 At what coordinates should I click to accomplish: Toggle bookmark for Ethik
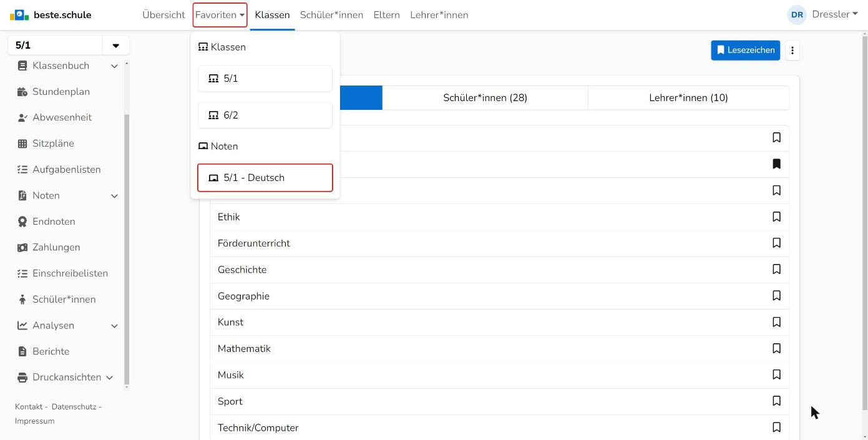[776, 217]
